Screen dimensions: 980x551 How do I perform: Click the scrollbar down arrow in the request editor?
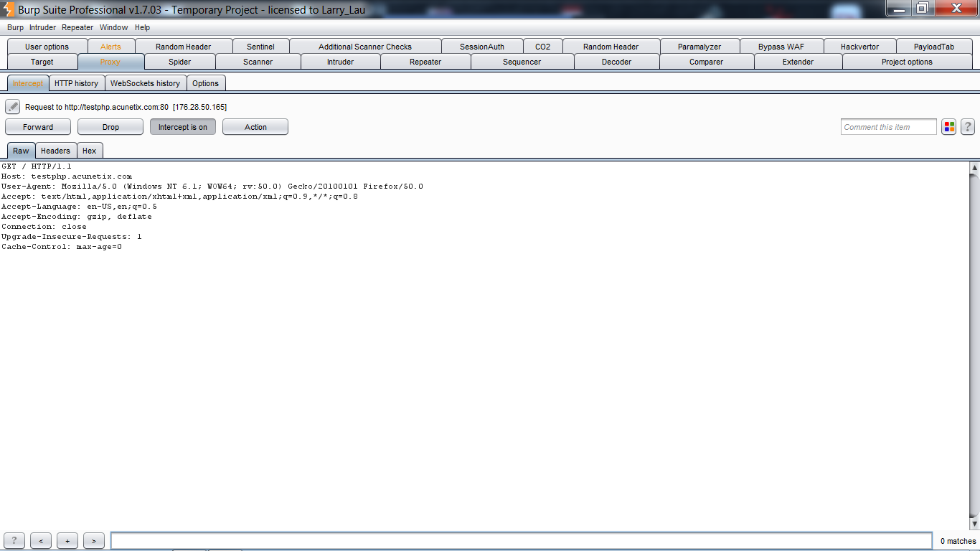coord(974,524)
